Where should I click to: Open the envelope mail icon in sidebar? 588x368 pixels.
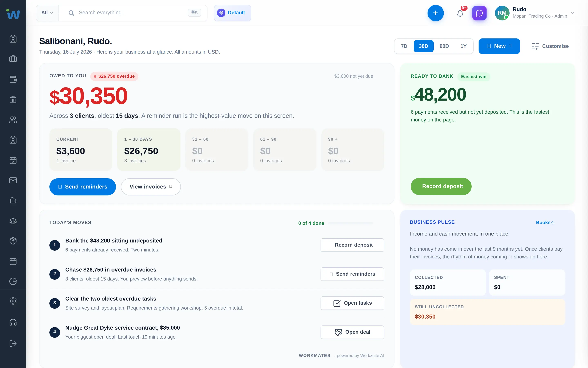pos(13,180)
